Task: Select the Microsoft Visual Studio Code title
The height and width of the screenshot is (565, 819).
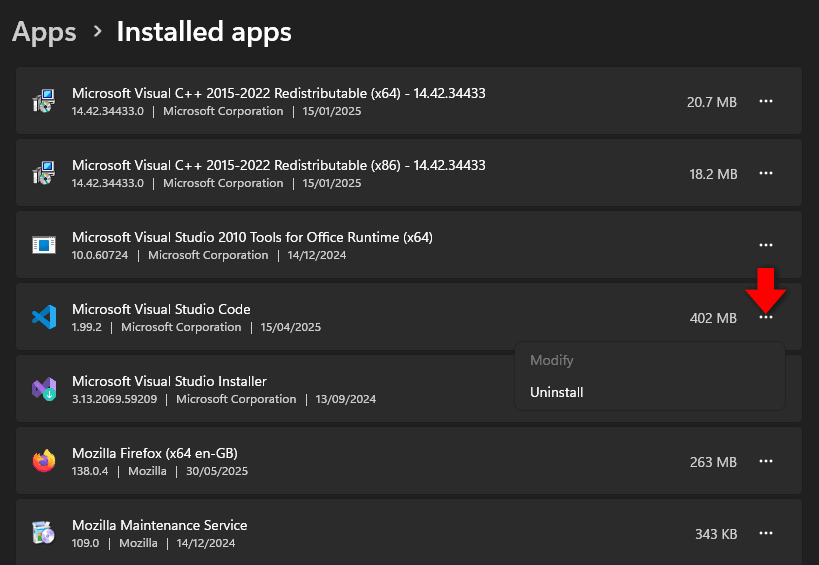Action: pyautogui.click(x=161, y=309)
